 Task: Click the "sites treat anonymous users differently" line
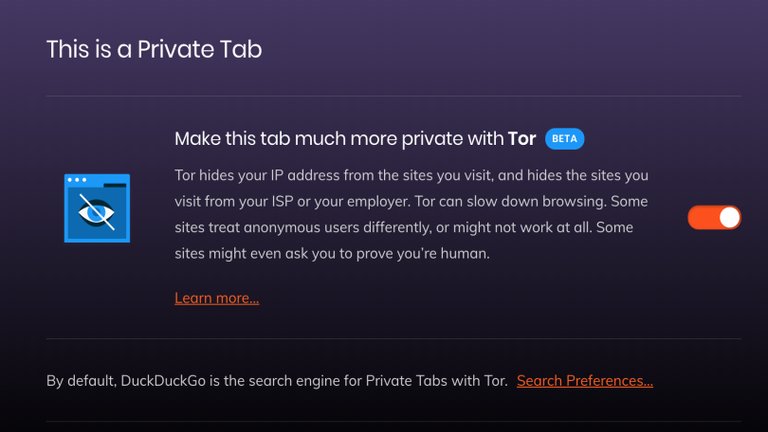[x=404, y=227]
